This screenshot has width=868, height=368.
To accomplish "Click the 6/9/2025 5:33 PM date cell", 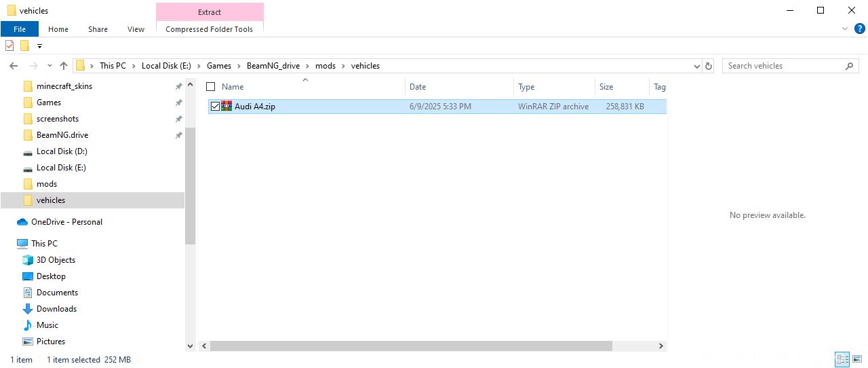I will coord(440,107).
